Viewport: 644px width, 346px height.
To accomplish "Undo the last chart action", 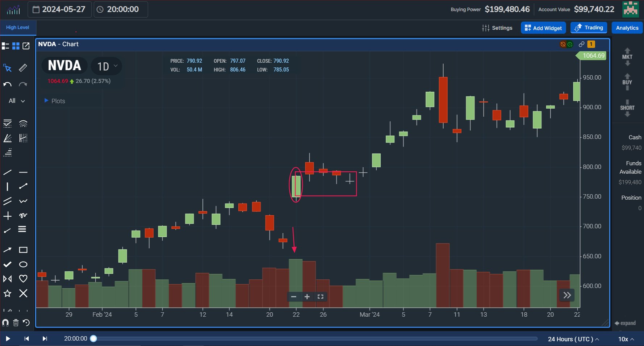I will (x=7, y=84).
